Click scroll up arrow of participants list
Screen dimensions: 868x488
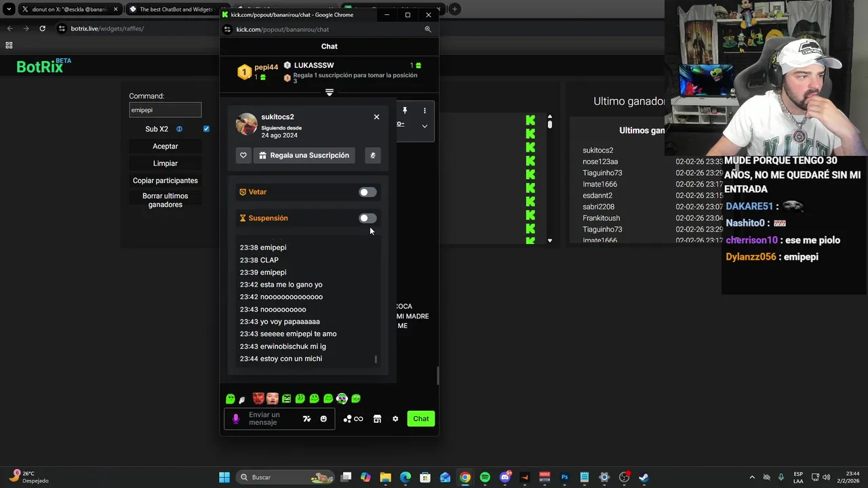(550, 117)
